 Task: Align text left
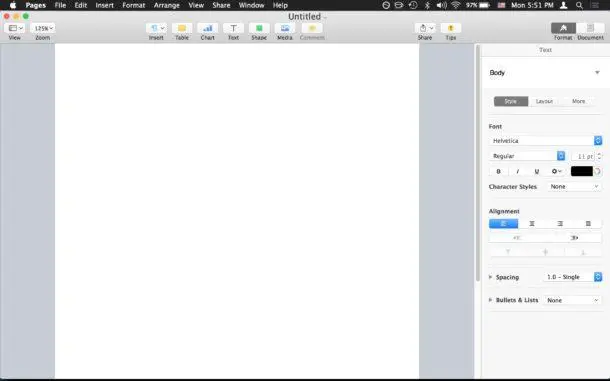(503, 223)
